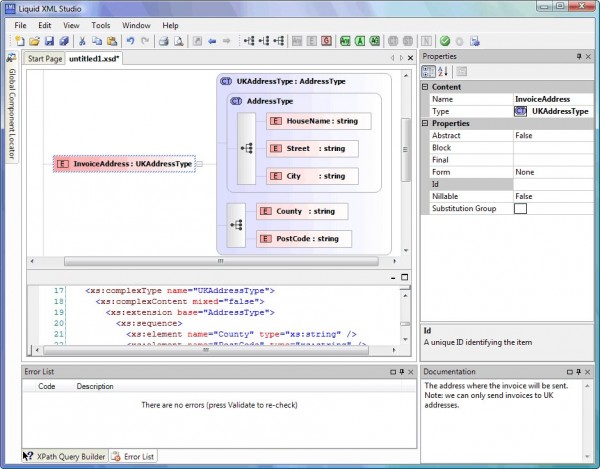This screenshot has height=469, width=600.
Task: Switch to the Start Page tab
Action: [44, 59]
